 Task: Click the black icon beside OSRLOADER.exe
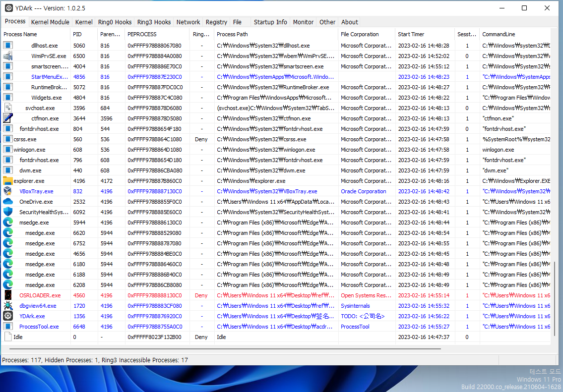[8, 295]
